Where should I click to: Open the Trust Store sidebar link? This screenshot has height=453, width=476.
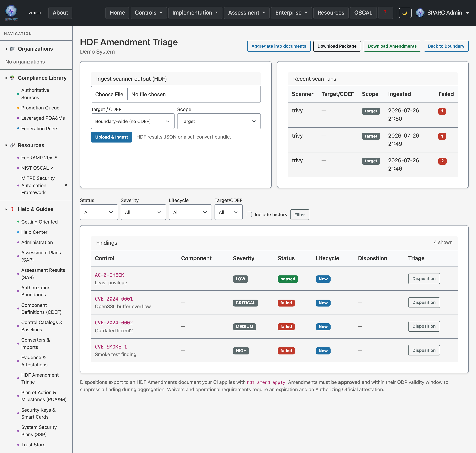[x=33, y=445]
